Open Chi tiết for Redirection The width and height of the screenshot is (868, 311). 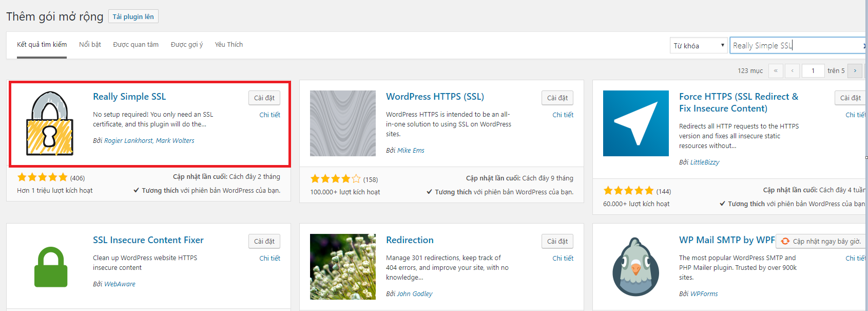(x=563, y=258)
